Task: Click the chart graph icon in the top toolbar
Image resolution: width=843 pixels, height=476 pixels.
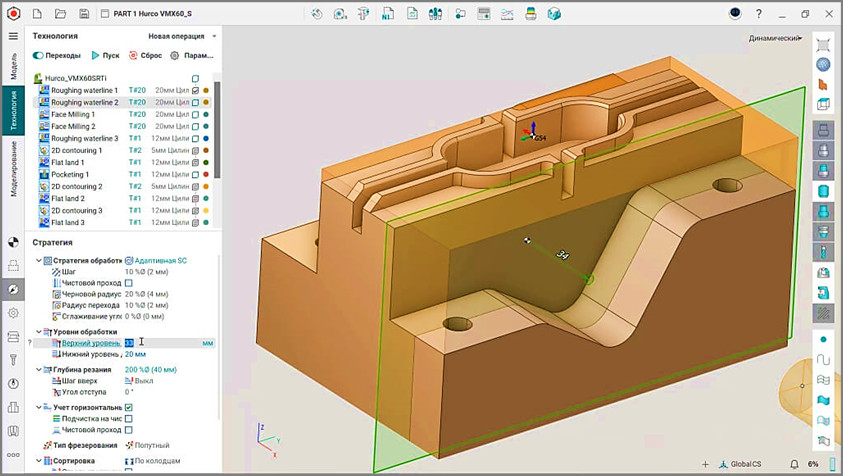Action: click(507, 14)
